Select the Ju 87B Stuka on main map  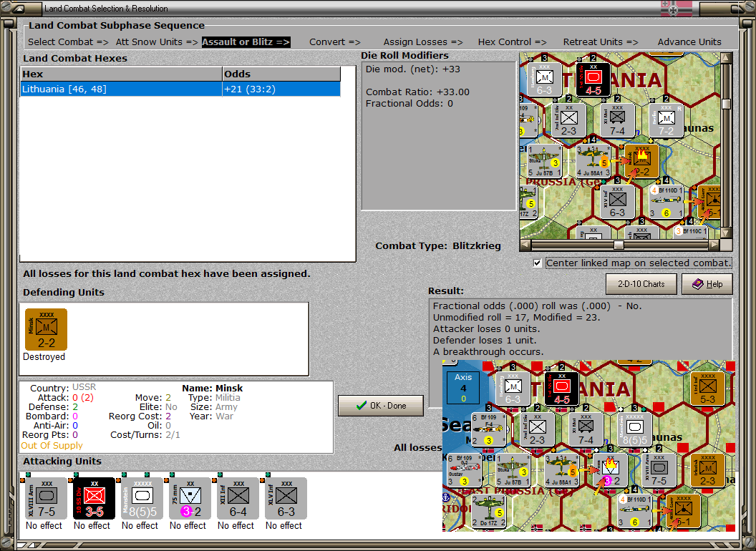tap(513, 470)
